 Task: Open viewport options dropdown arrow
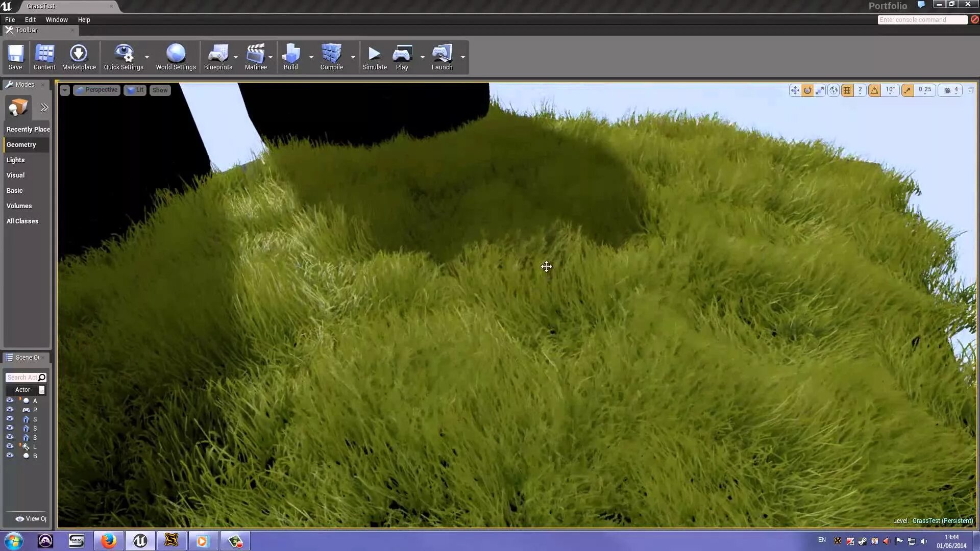(64, 90)
